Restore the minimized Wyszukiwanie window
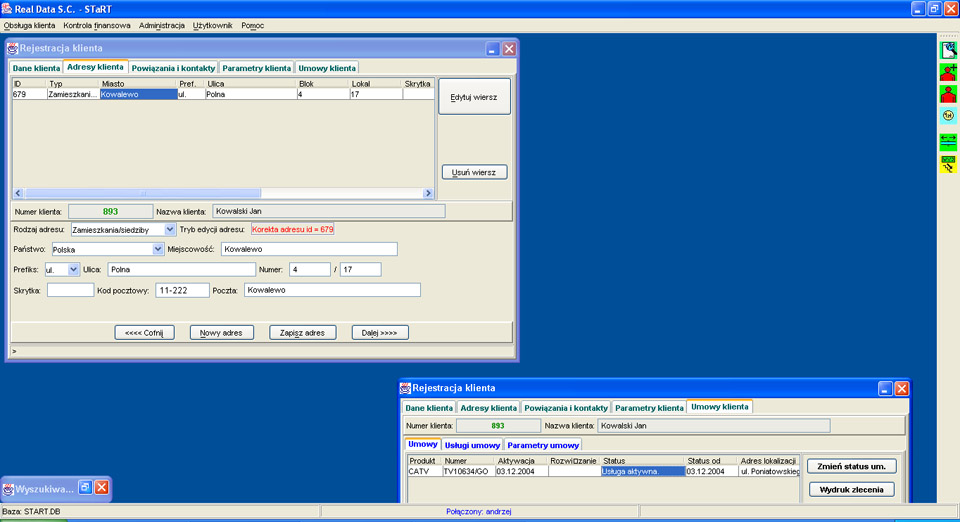This screenshot has width=960, height=522. [x=85, y=488]
